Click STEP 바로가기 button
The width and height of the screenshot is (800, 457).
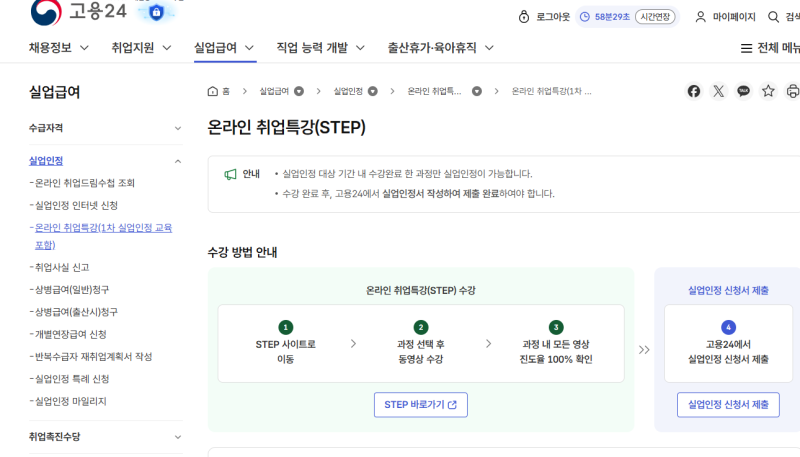tap(421, 405)
